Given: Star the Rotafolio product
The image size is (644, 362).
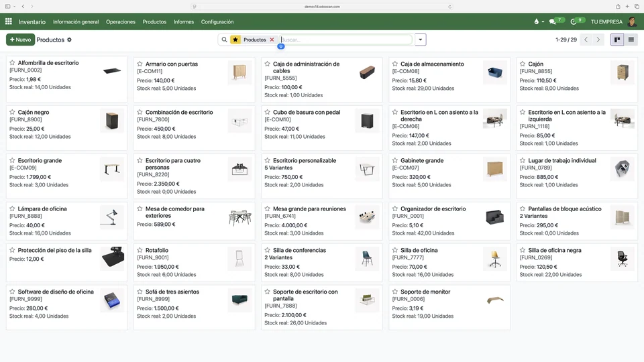Looking at the screenshot, I should pyautogui.click(x=140, y=250).
